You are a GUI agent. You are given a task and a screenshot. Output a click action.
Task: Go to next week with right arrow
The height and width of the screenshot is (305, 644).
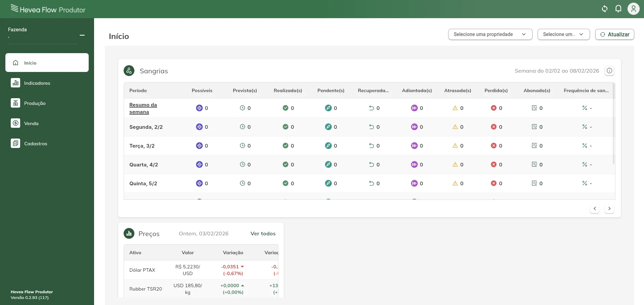tap(609, 208)
